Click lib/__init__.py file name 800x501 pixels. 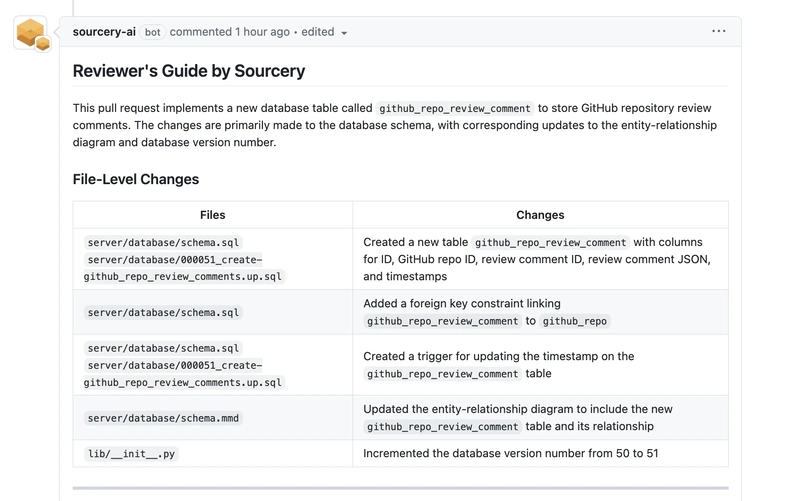pyautogui.click(x=131, y=454)
